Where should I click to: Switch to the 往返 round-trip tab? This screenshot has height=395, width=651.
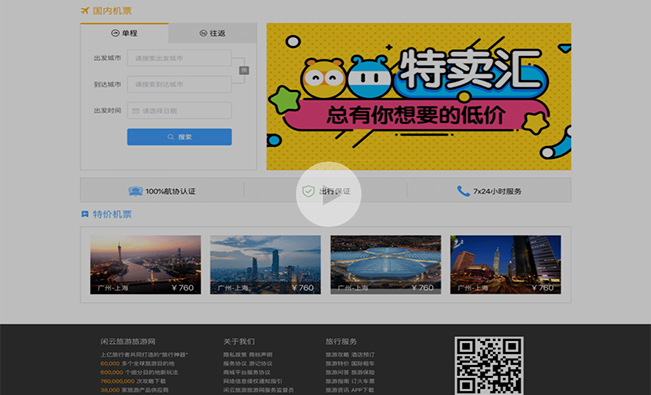click(x=213, y=33)
